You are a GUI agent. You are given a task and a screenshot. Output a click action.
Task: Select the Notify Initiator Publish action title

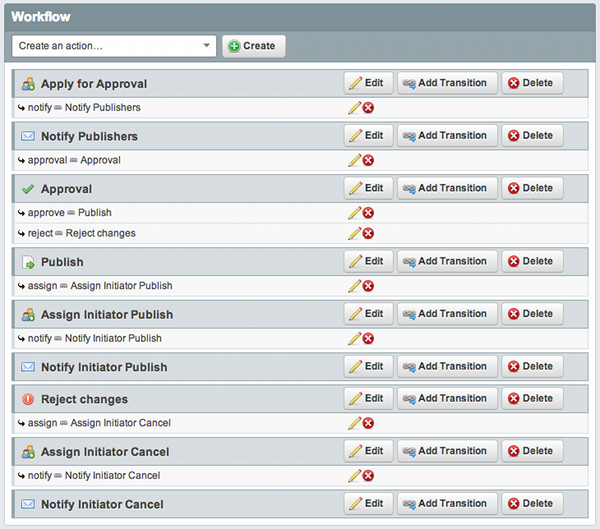coord(104,367)
